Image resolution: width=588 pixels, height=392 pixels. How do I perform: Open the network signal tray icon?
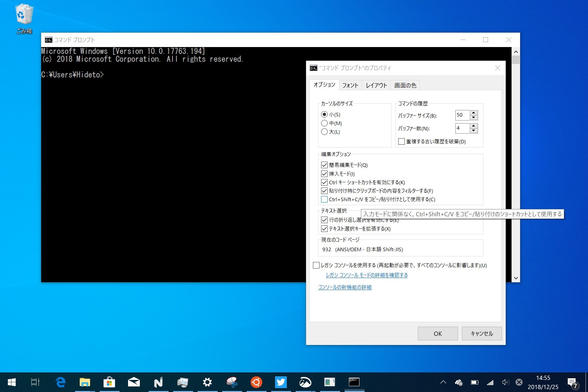pos(490,382)
